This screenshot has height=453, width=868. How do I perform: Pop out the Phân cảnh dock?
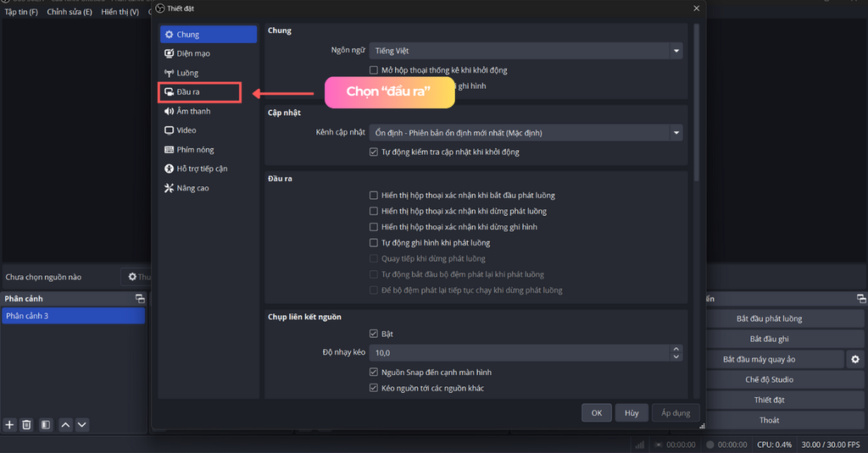(140, 299)
